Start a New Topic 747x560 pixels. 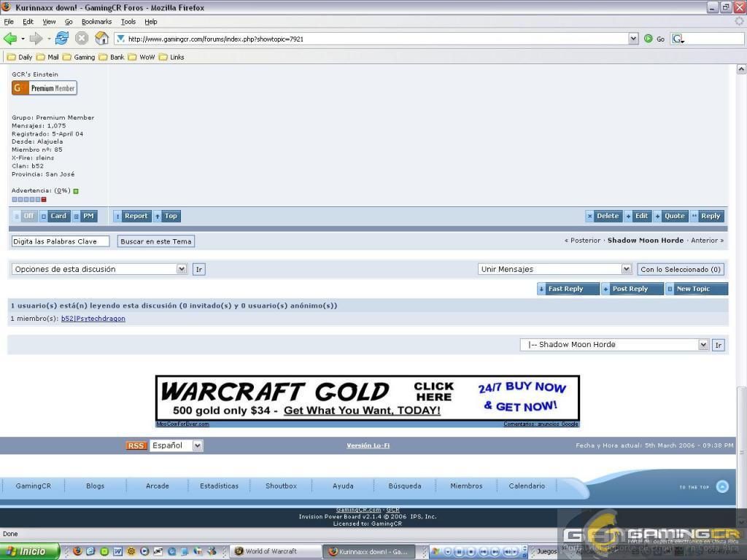[697, 289]
